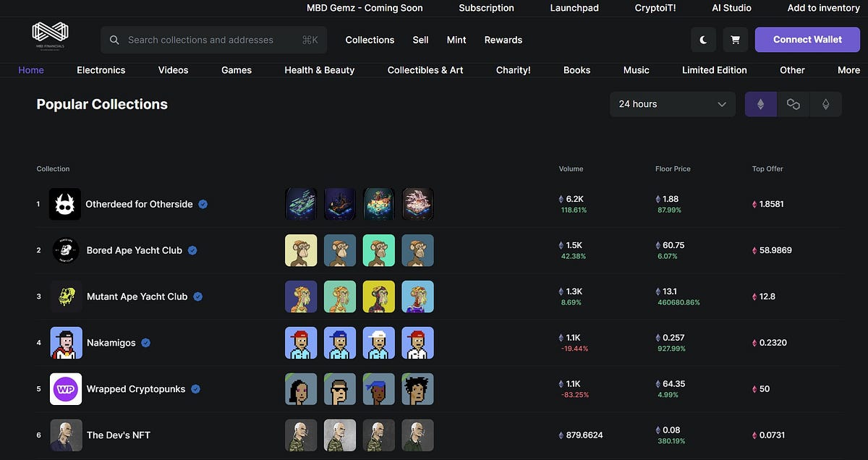Screen dimensions: 868x460
Task: Open MBD Gemz - Coming Soon link
Action: pos(365,8)
